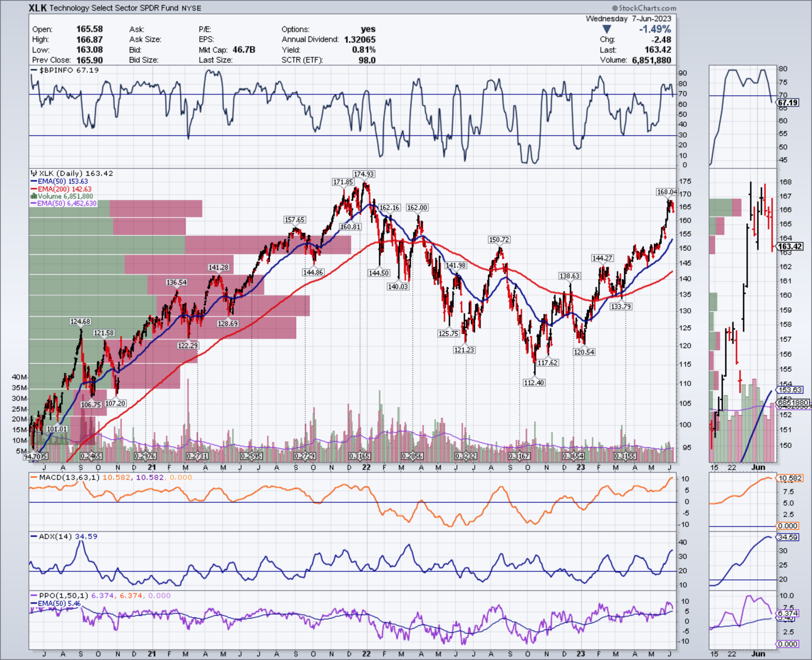Click the 101.01 price label
The width and height of the screenshot is (812, 660).
(57, 429)
